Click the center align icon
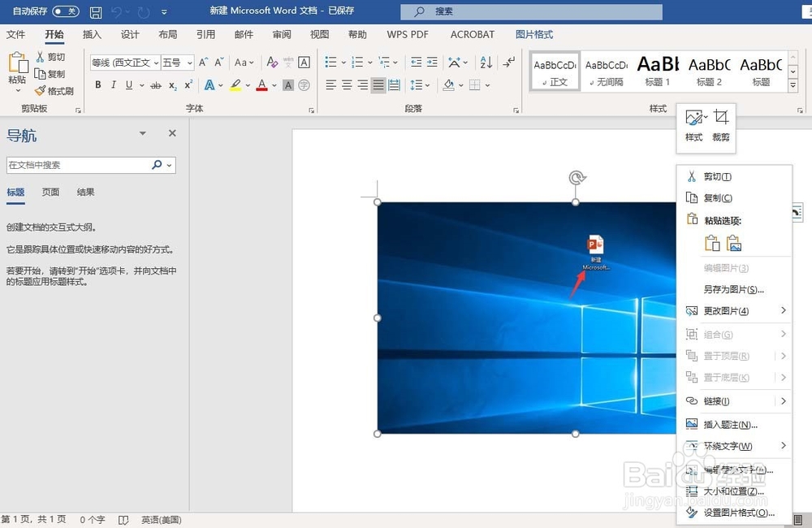The width and height of the screenshot is (812, 528). (x=347, y=85)
